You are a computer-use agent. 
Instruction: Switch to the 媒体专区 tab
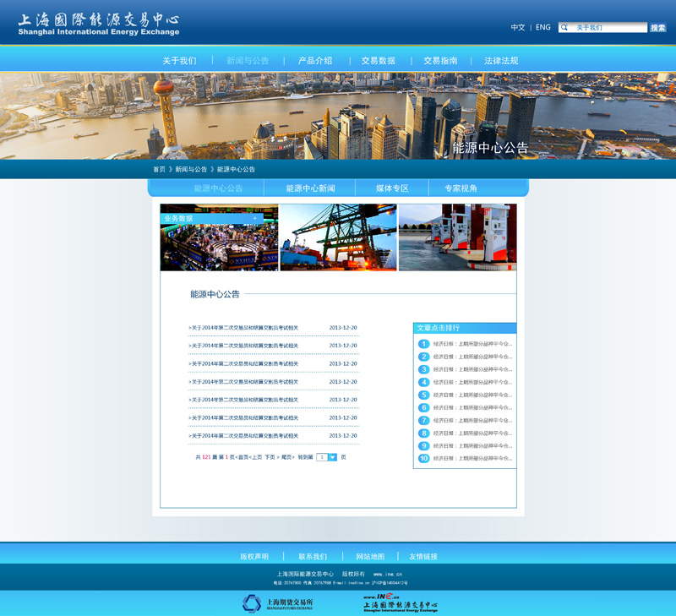coord(392,188)
